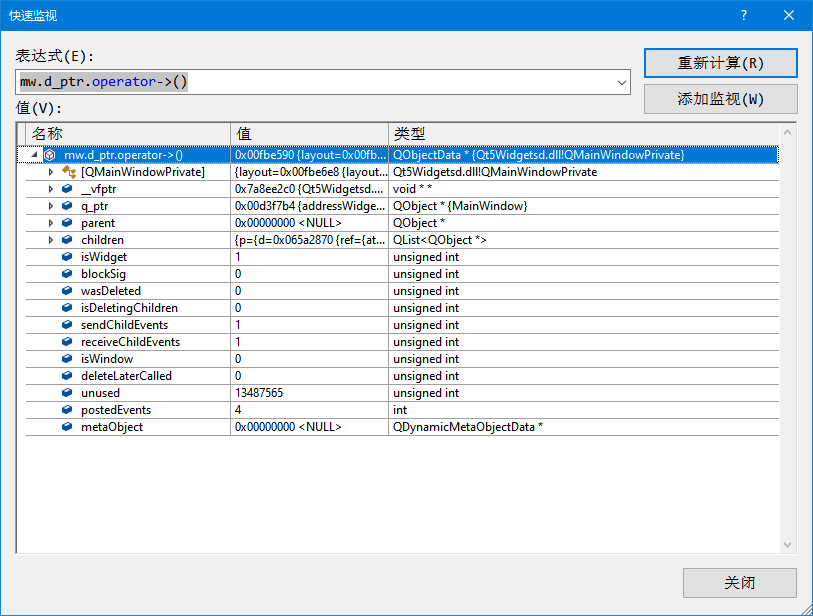Click the 名称 column header
This screenshot has height=616, width=813.
pos(128,134)
